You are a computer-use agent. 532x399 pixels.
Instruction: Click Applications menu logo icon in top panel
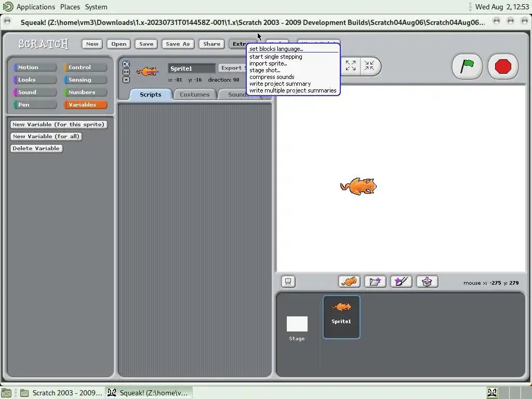[x=7, y=6]
